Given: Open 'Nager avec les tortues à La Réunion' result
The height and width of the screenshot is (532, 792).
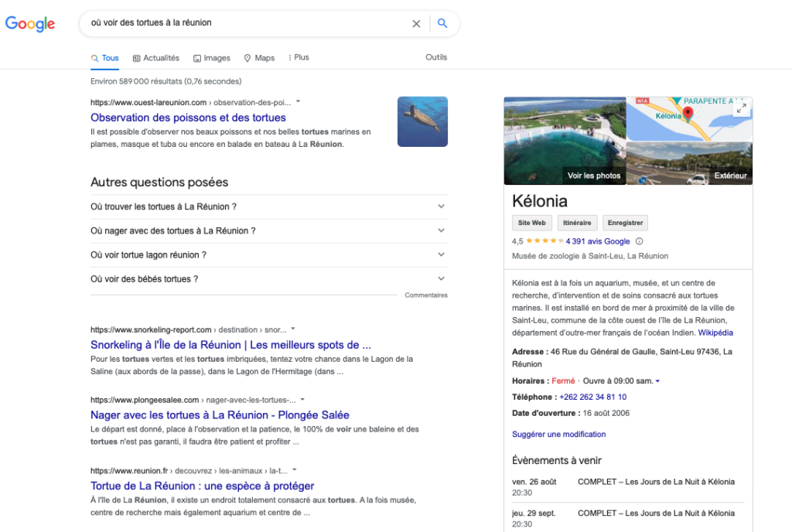Looking at the screenshot, I should tap(220, 415).
